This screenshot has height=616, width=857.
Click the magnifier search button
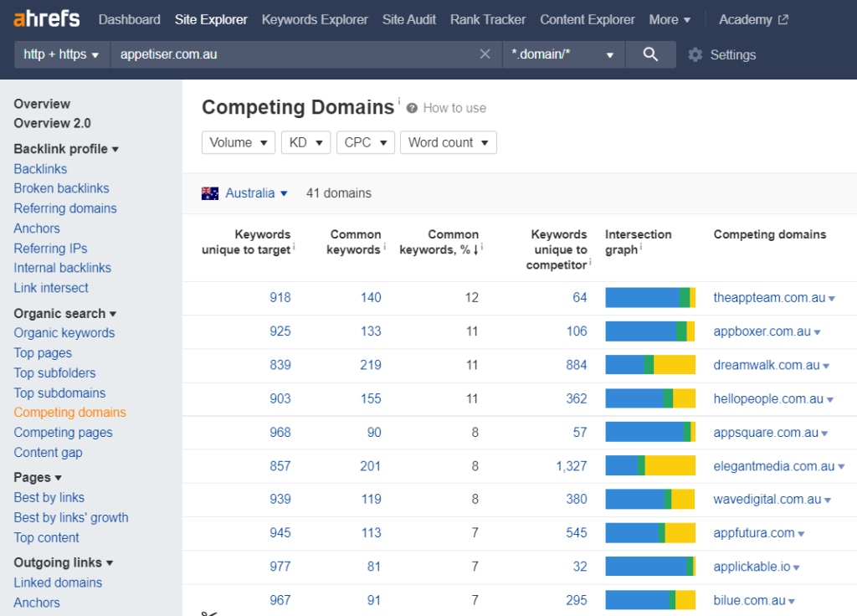pyautogui.click(x=650, y=54)
